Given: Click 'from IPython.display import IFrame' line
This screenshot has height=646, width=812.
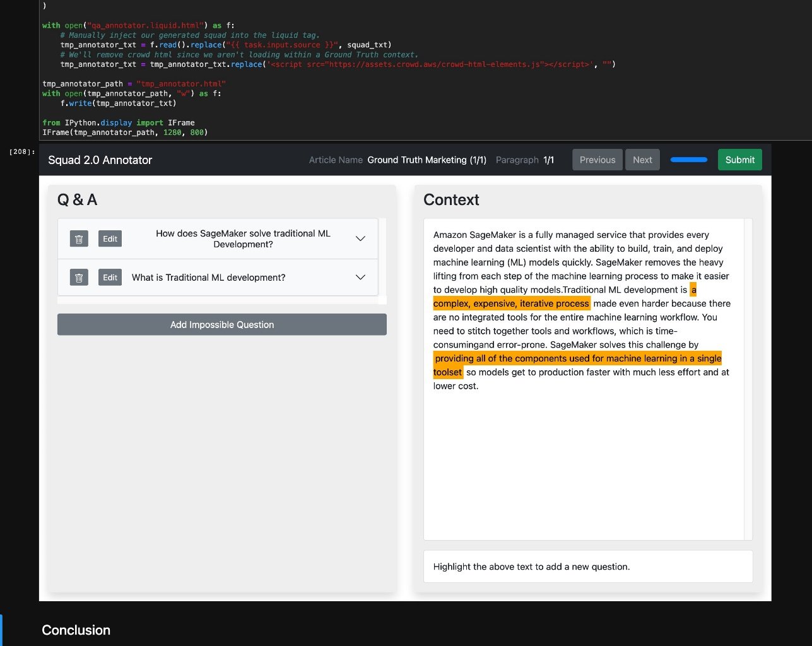Looking at the screenshot, I should (x=119, y=122).
